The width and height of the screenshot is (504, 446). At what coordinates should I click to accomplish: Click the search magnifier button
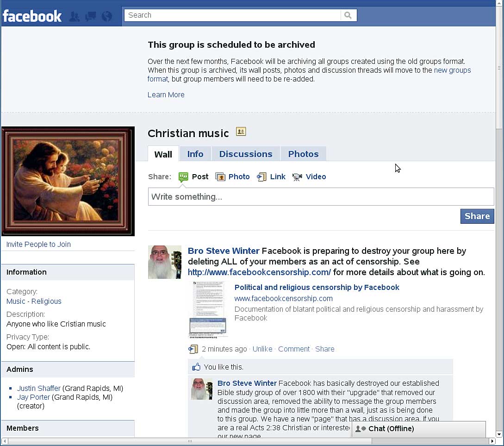[348, 15]
